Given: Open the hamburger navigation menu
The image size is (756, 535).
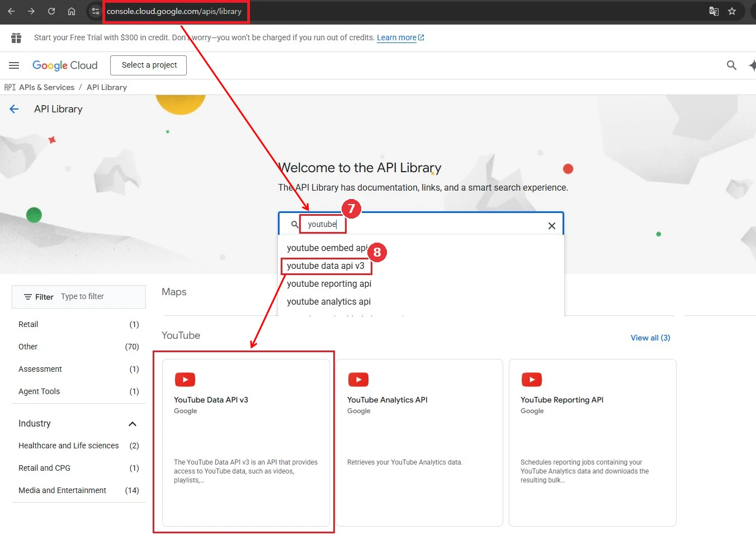Looking at the screenshot, I should pos(14,65).
